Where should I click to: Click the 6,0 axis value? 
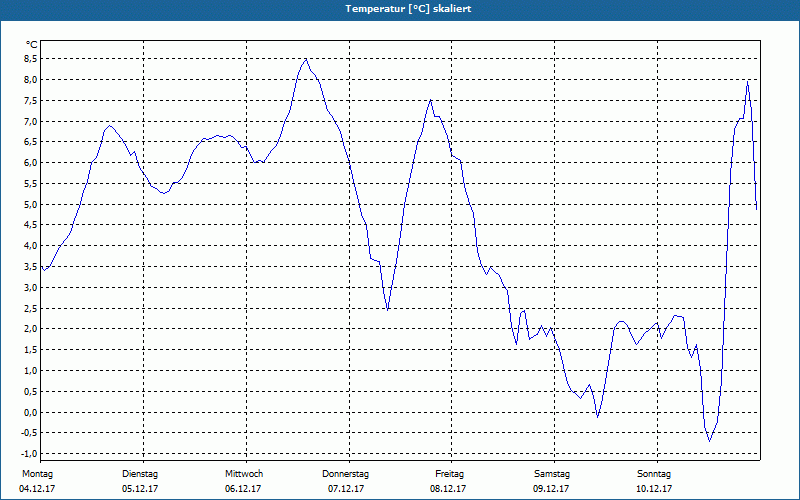(x=31, y=163)
